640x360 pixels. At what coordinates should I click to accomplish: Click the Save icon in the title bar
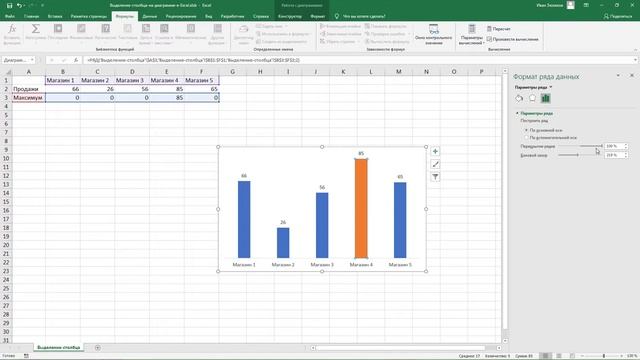point(9,5)
